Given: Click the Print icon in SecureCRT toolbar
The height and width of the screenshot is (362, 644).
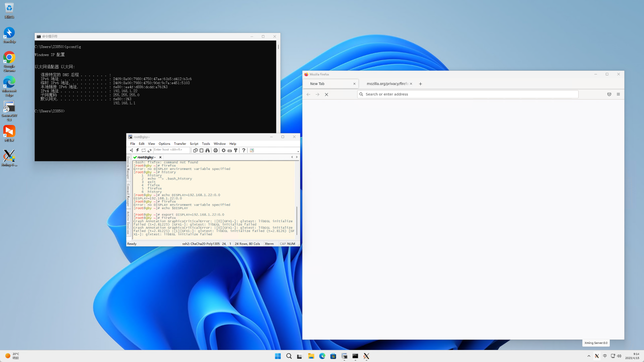Looking at the screenshot, I should click(x=216, y=150).
